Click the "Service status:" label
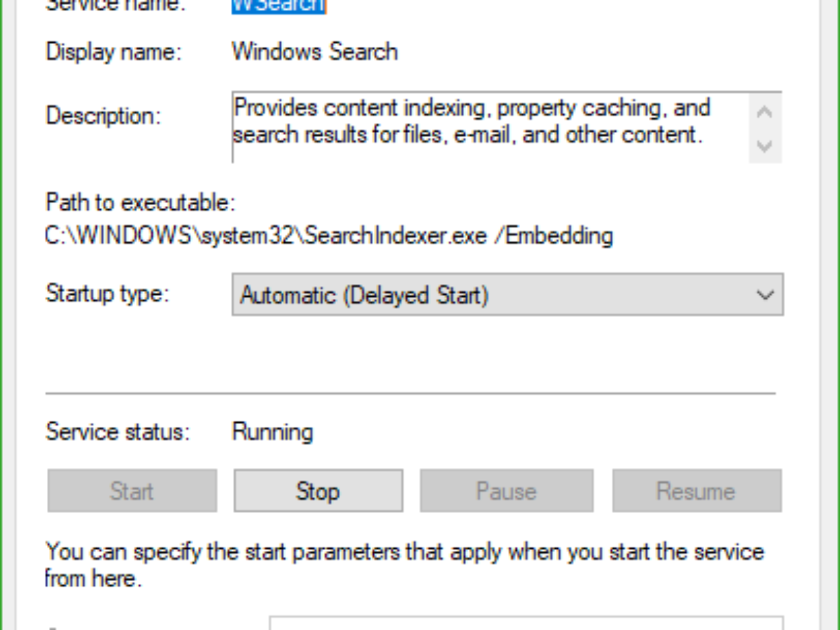 tap(118, 432)
